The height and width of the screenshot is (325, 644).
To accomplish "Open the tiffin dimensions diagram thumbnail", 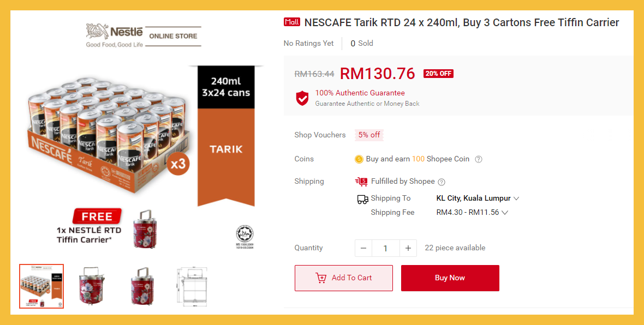I will point(192,286).
